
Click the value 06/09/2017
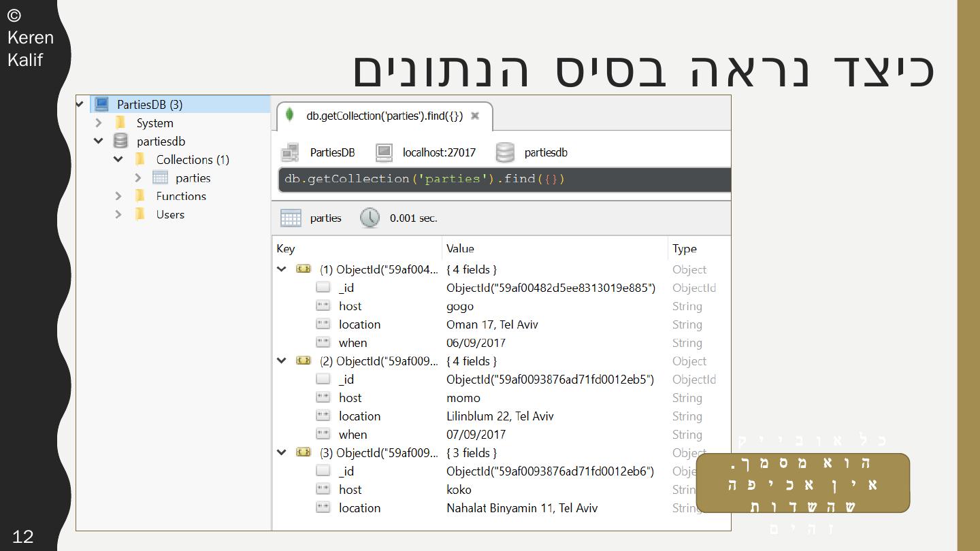(476, 343)
